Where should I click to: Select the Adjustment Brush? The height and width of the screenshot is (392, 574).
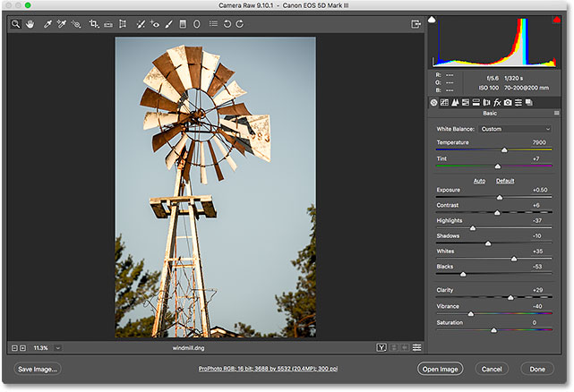168,24
